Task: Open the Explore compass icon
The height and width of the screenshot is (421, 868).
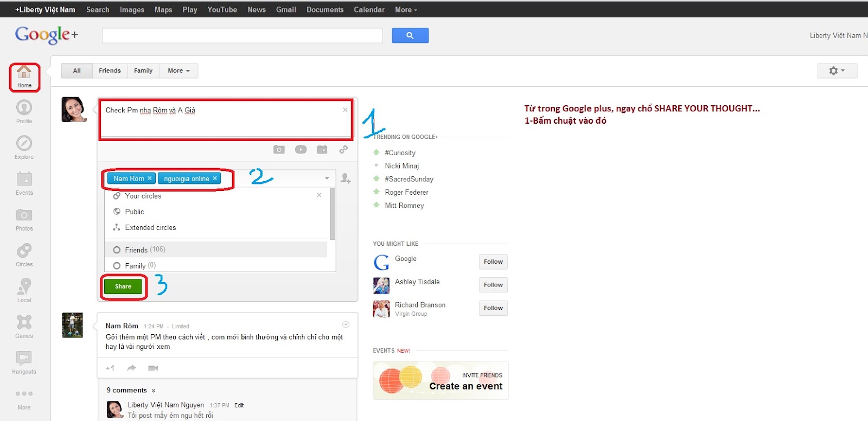Action: click(24, 147)
